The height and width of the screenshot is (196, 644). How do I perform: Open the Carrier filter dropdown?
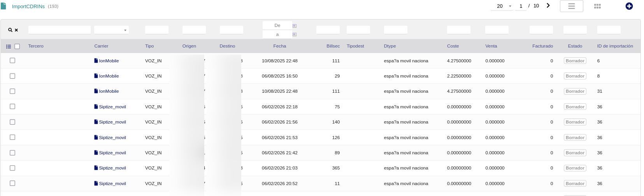click(111, 30)
